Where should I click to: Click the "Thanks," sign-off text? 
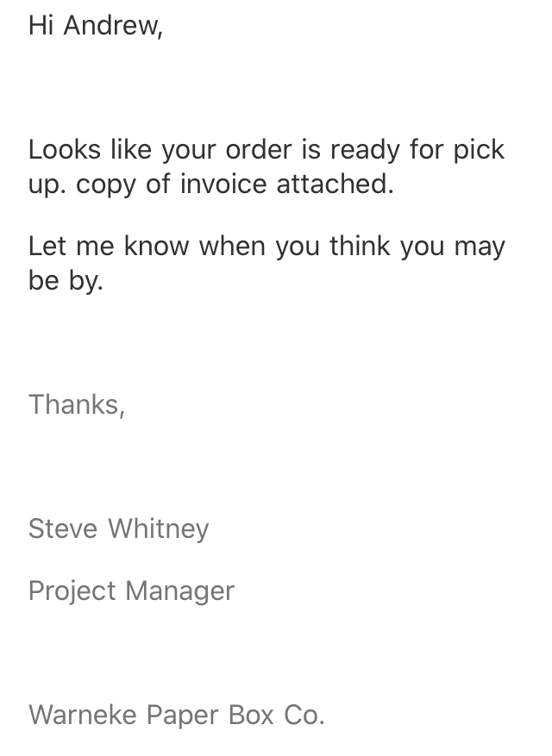pyautogui.click(x=78, y=404)
